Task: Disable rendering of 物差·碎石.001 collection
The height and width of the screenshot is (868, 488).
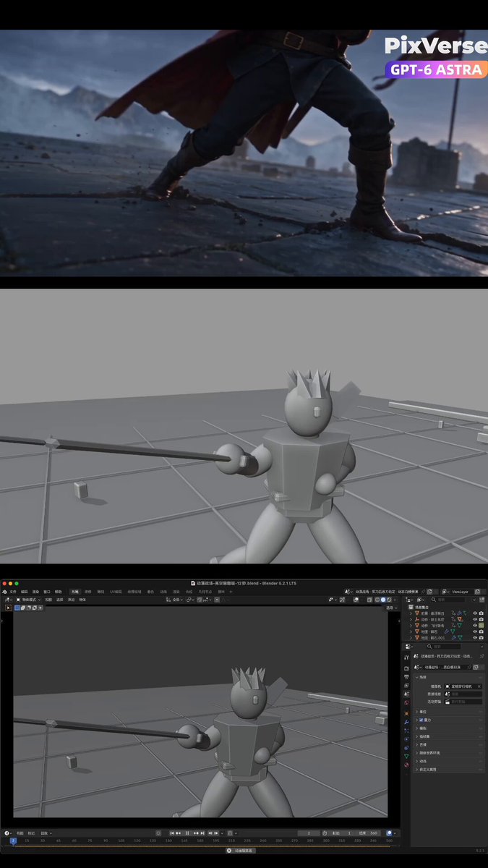Action: (x=481, y=638)
